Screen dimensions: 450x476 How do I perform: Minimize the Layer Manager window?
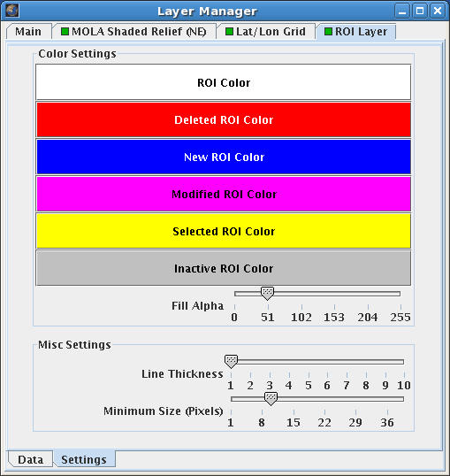(x=402, y=11)
